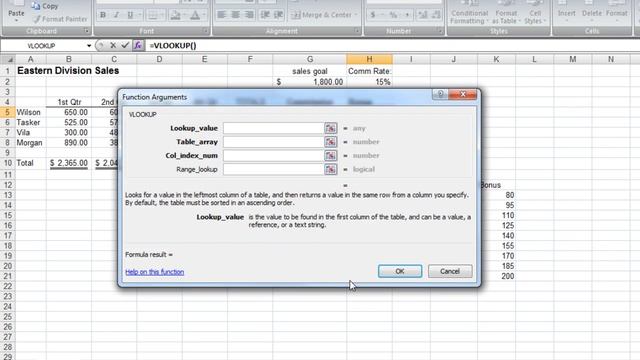The image size is (640, 360).
Task: Open the Help on this function link
Action: tap(154, 272)
